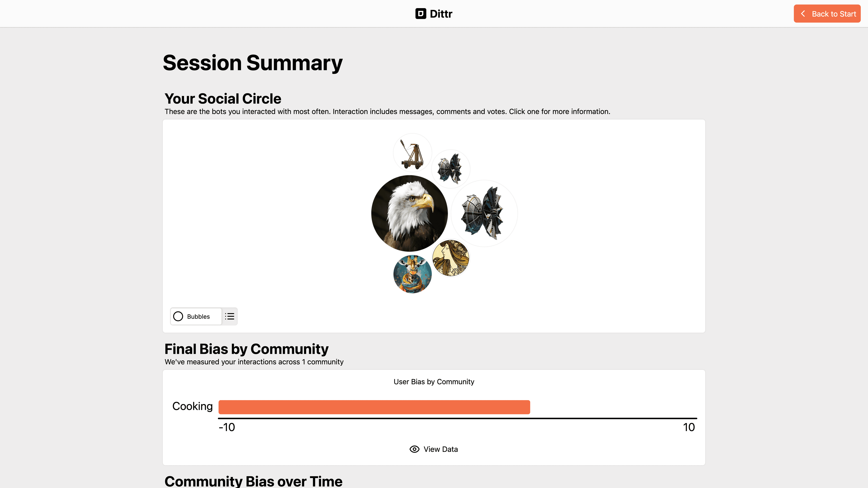Click the smaller spaceship bot bubble
This screenshot has height=488, width=868.
(x=451, y=169)
